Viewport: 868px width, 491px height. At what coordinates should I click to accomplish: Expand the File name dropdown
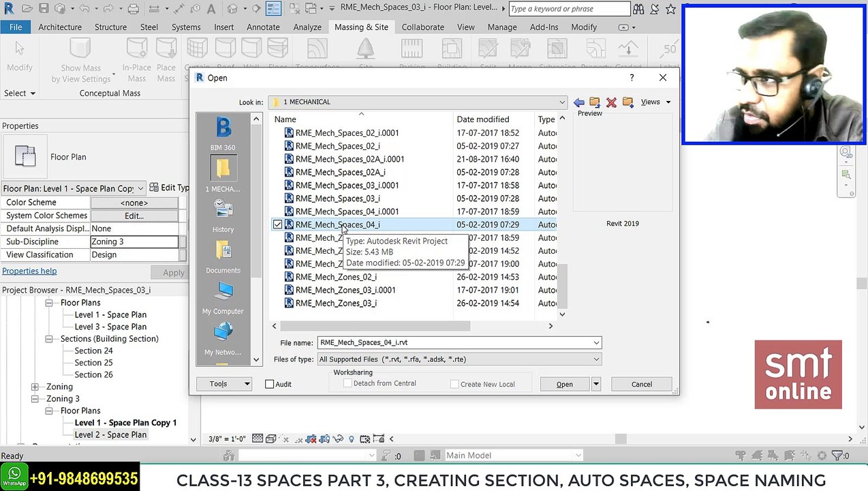[x=596, y=343]
